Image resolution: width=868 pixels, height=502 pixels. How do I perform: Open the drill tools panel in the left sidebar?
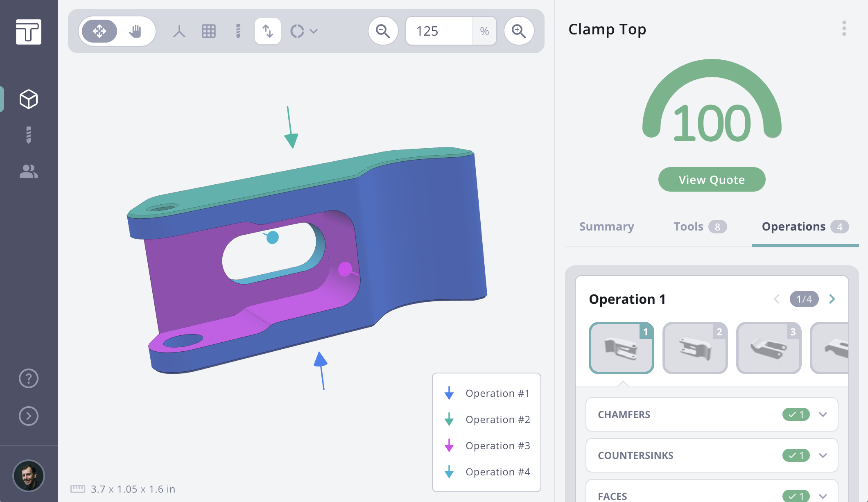(28, 134)
